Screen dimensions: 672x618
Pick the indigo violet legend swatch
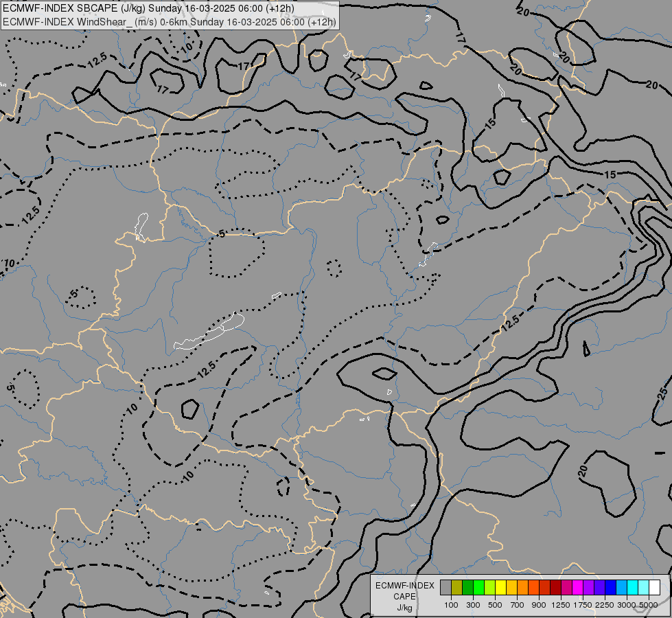(x=599, y=588)
